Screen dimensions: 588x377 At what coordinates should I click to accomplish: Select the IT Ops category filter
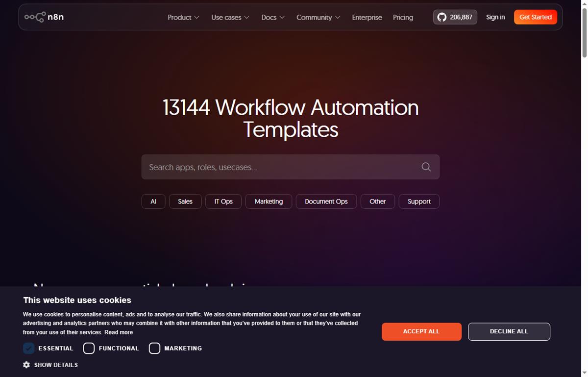[x=223, y=201]
